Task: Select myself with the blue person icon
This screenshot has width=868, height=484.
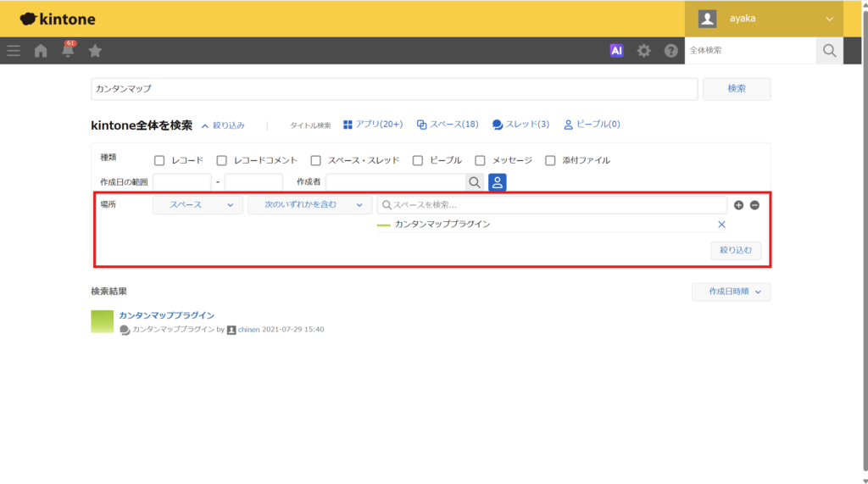Action: coord(497,182)
